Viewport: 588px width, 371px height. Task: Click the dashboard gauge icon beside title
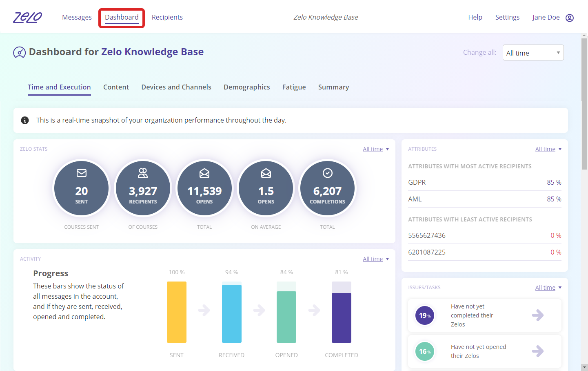click(x=19, y=52)
